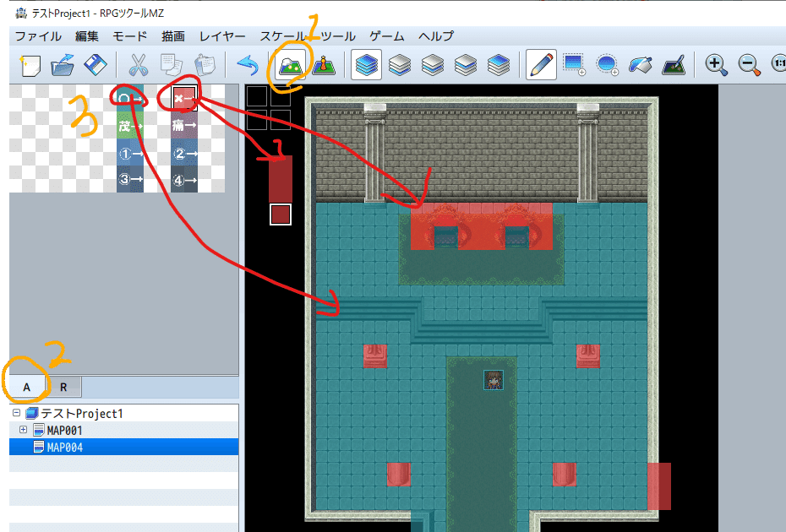The width and height of the screenshot is (786, 532).
Task: Select the Layer 1 icon
Action: [400, 65]
